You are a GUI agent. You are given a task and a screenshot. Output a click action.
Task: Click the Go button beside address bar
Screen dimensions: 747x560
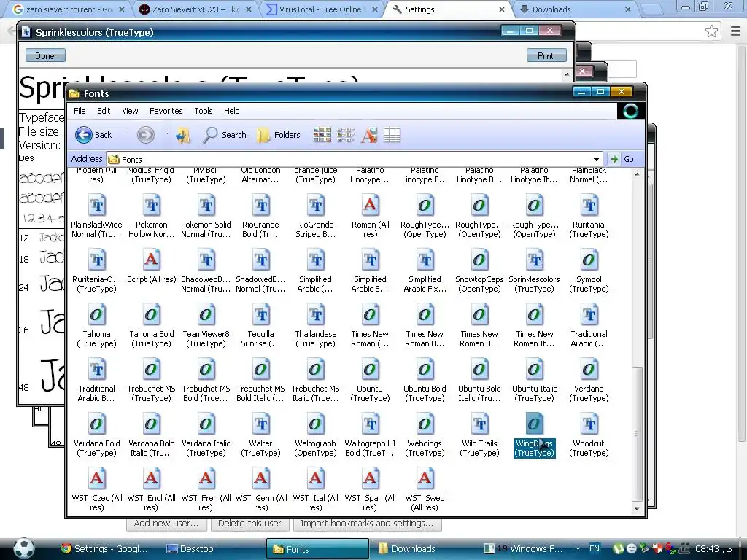point(622,159)
